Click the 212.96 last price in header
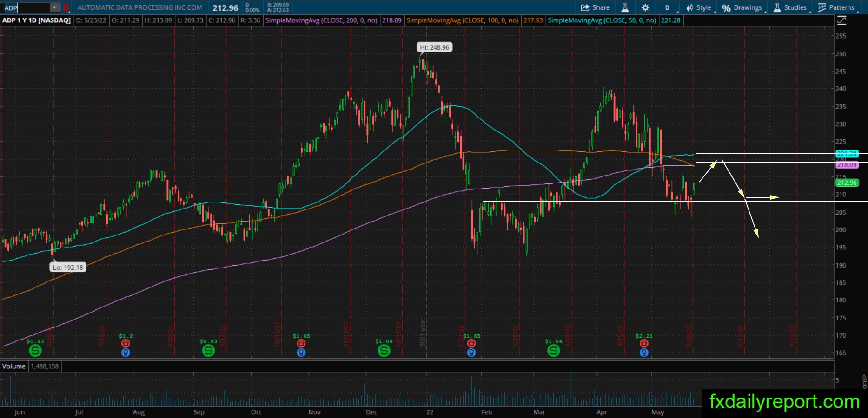This screenshot has width=868, height=418. click(225, 8)
